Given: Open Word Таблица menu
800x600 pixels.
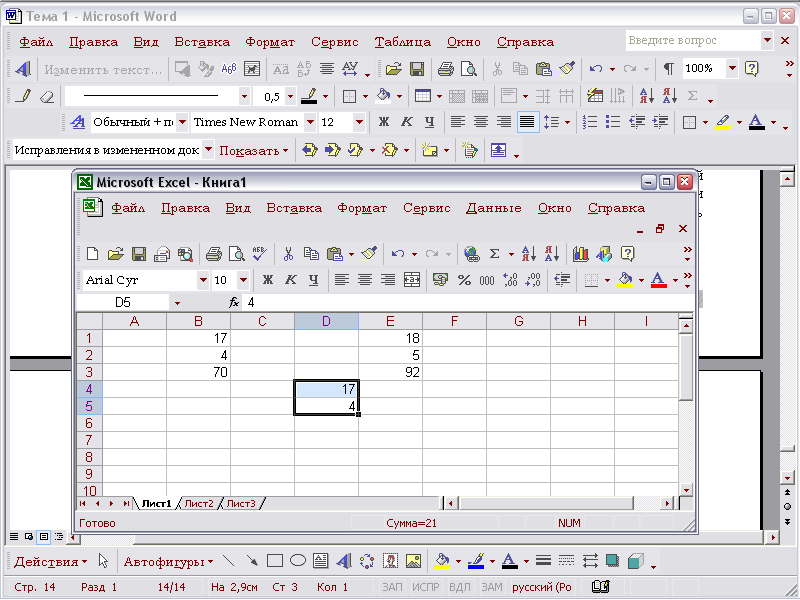Looking at the screenshot, I should pos(403,42).
